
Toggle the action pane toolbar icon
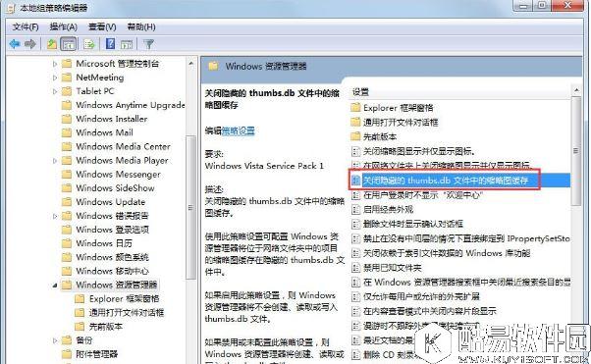coord(127,44)
